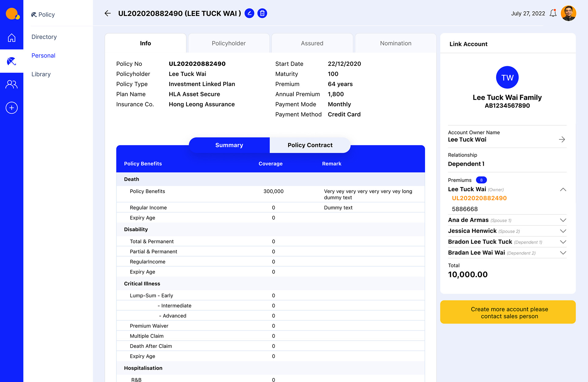The width and height of the screenshot is (588, 382).
Task: Open the contacts people icon
Action: [x=12, y=84]
